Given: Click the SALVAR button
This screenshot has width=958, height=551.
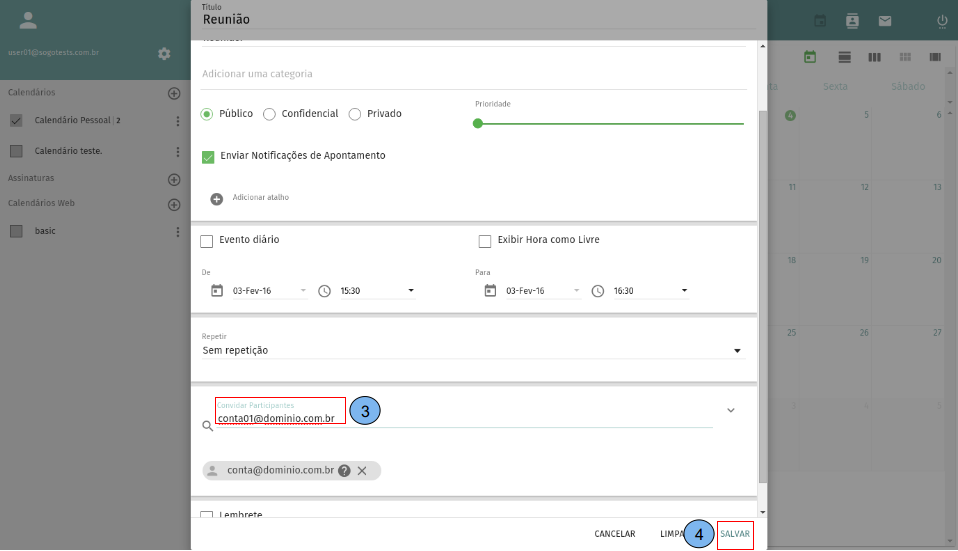Looking at the screenshot, I should point(735,534).
